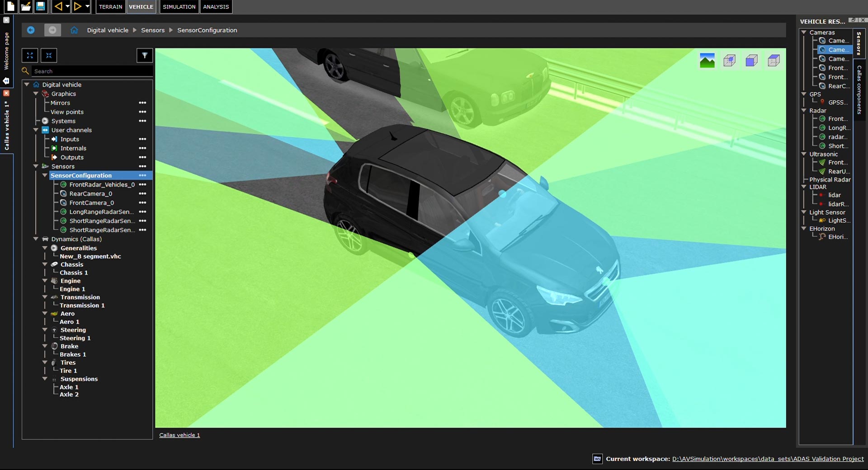Screen dimensions: 868x470
Task: Click the back navigation arrow
Action: 30,30
